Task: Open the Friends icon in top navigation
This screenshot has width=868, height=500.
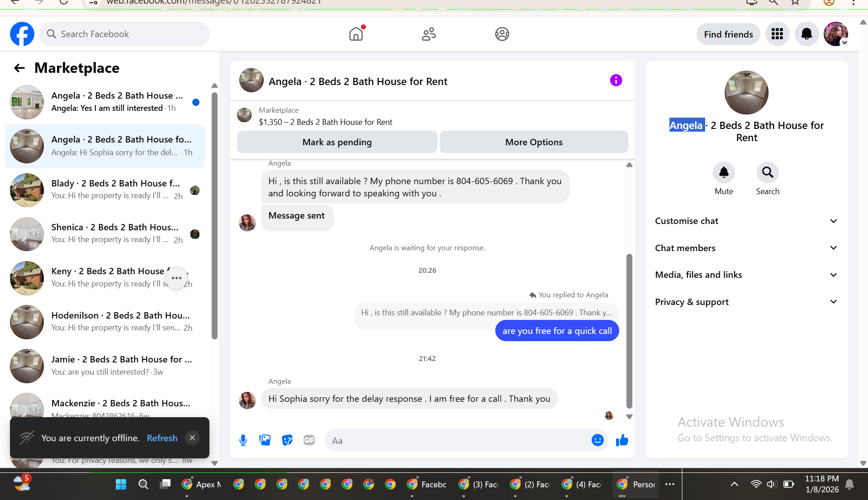Action: (429, 34)
